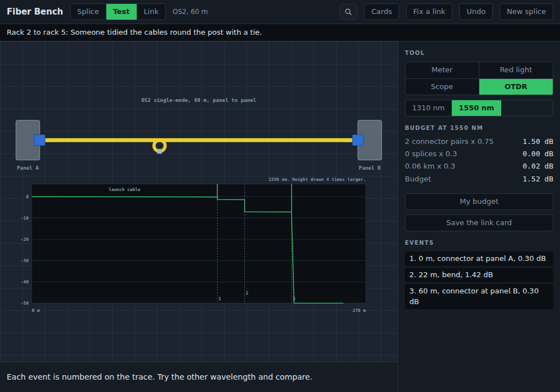Select event 1 connector at panel A
The height and width of the screenshot is (392, 560).
(x=479, y=259)
